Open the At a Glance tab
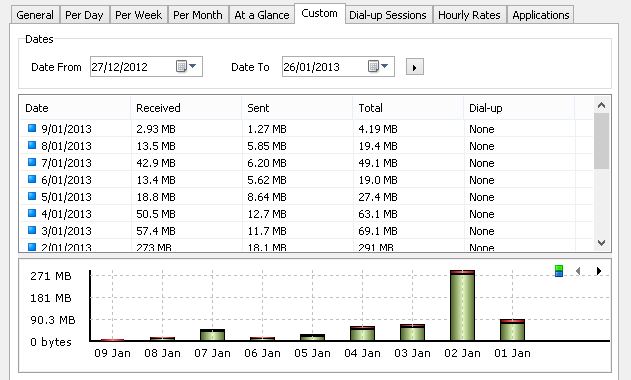This screenshot has width=631, height=380. coord(262,15)
